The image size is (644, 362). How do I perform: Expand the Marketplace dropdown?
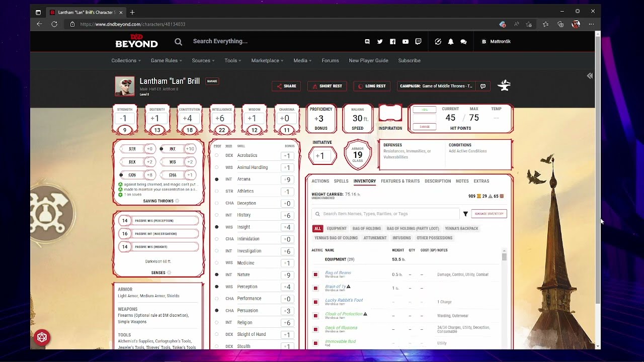pyautogui.click(x=267, y=60)
